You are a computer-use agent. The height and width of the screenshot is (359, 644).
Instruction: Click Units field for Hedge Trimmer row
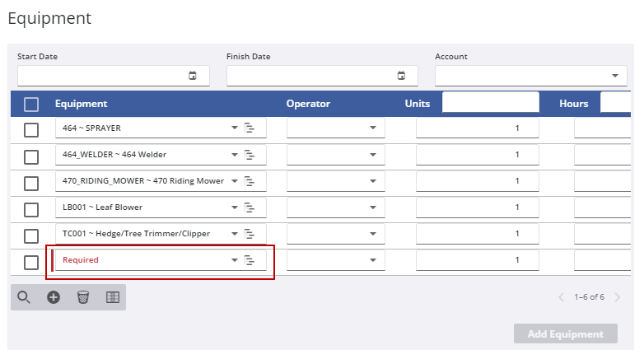coord(478,234)
